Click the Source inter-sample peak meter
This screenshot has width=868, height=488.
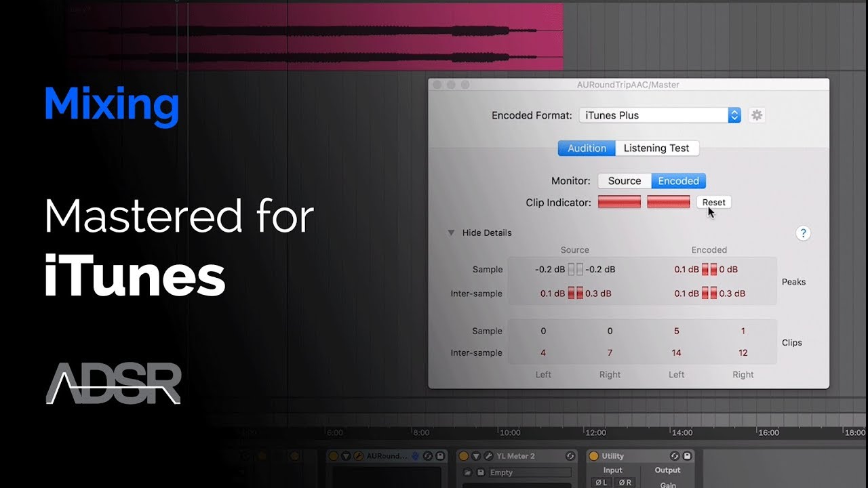click(x=575, y=293)
